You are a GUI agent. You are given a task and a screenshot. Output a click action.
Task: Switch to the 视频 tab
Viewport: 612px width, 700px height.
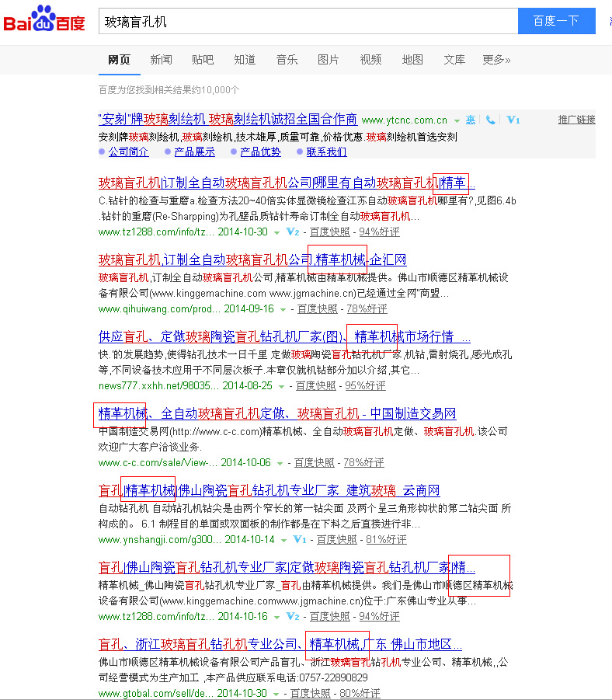coord(370,59)
